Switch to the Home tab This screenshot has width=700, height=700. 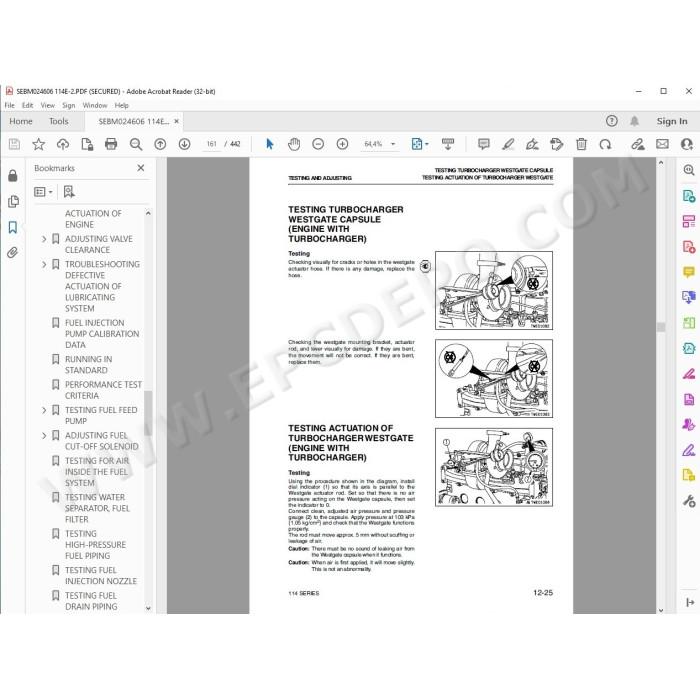[x=21, y=121]
